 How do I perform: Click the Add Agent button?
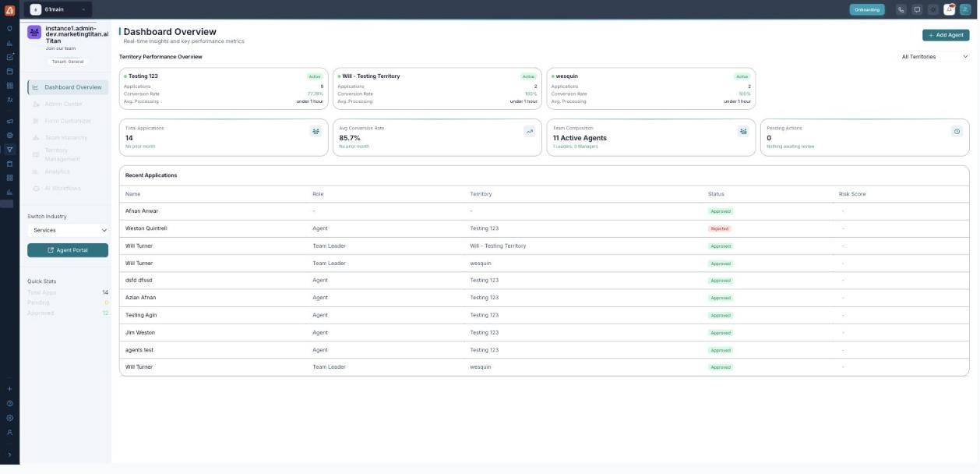pyautogui.click(x=946, y=35)
